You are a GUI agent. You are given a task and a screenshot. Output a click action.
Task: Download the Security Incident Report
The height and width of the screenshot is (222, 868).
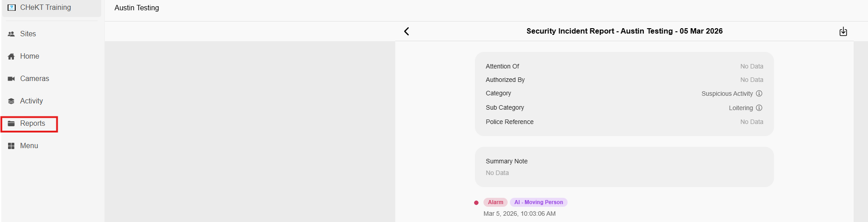843,31
